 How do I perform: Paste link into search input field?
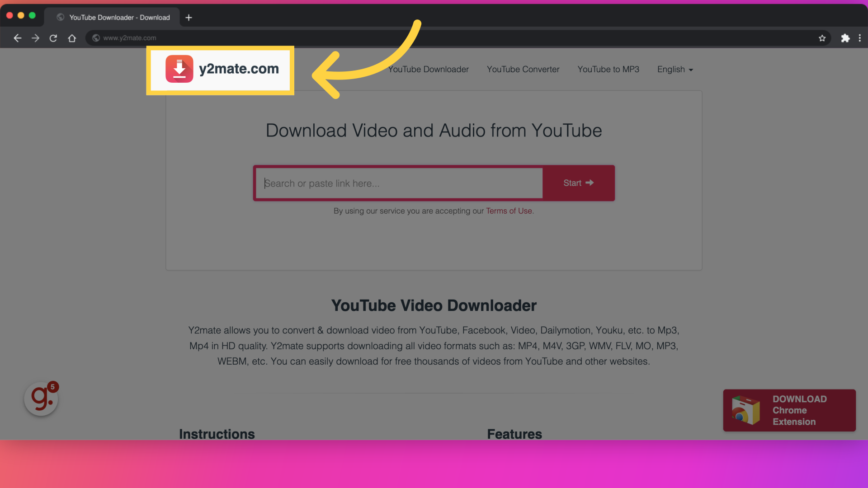(x=400, y=183)
